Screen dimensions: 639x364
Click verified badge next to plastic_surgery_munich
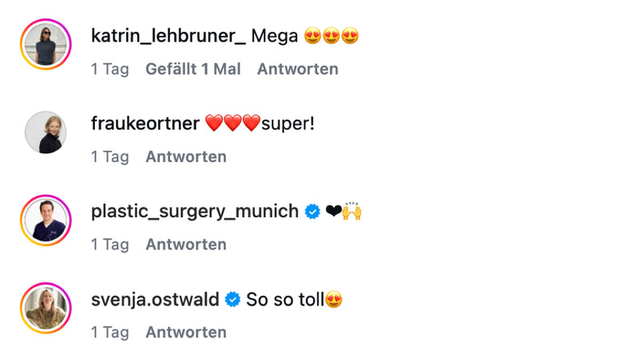(312, 212)
